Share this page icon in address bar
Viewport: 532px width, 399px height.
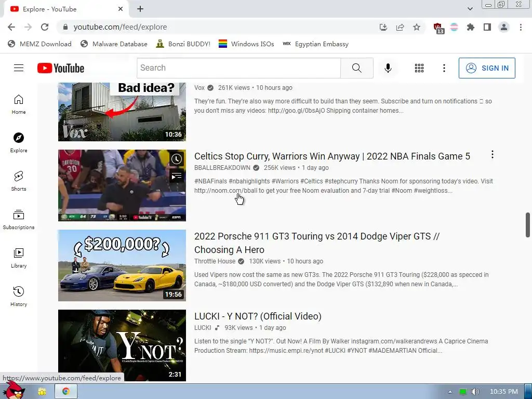pyautogui.click(x=400, y=27)
